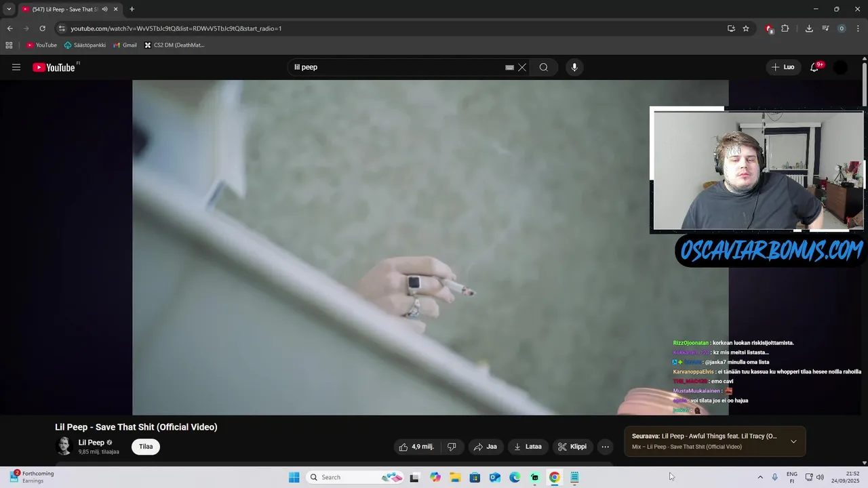Open the Chrome icon on the taskbar

pos(555,477)
